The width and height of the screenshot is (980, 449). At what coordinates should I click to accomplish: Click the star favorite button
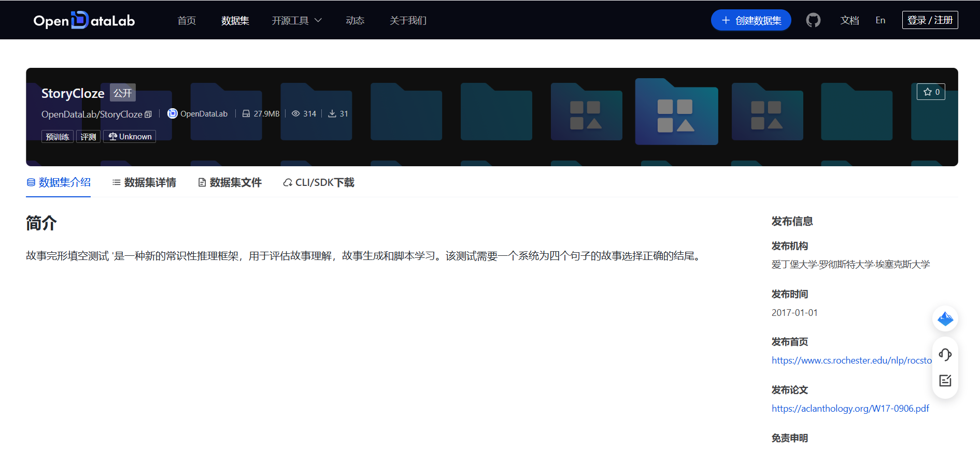click(931, 92)
